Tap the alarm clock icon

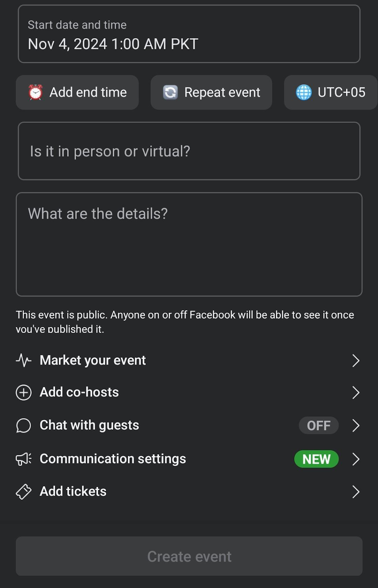35,92
